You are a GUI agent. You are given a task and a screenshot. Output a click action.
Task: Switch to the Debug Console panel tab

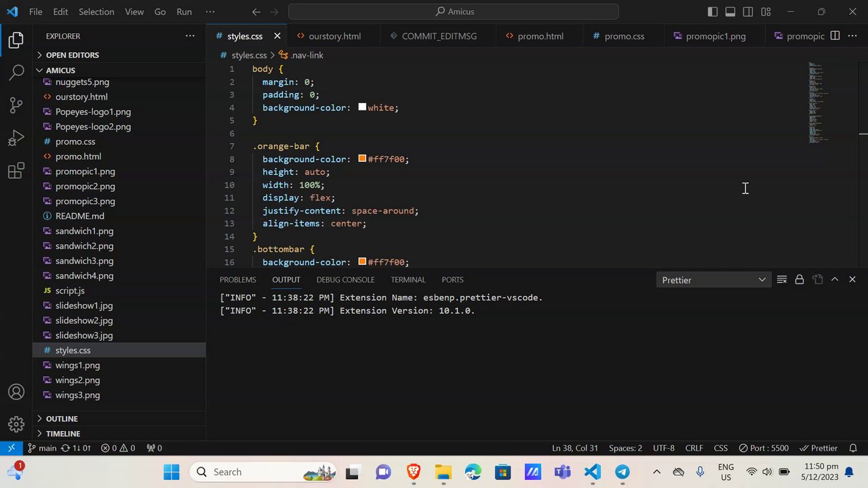coord(345,280)
